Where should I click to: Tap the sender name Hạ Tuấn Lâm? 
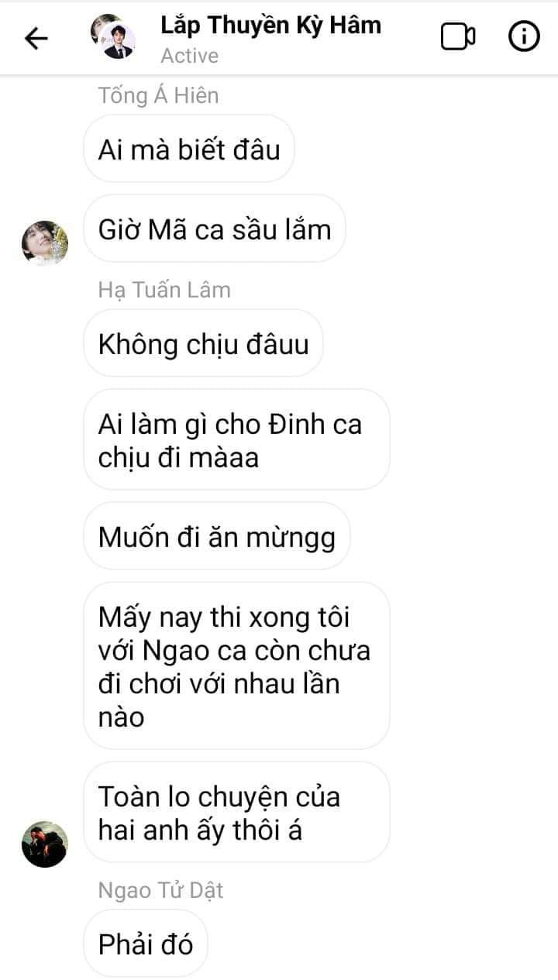pyautogui.click(x=164, y=290)
